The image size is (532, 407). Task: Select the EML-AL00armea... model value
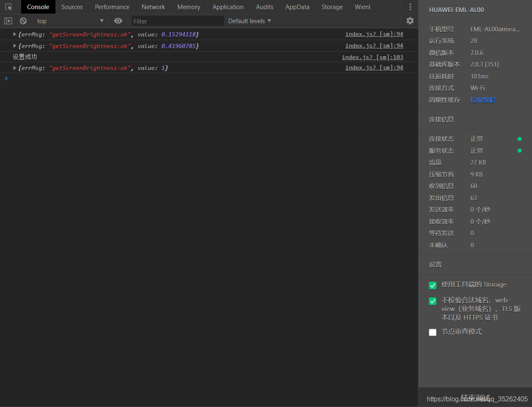point(495,29)
